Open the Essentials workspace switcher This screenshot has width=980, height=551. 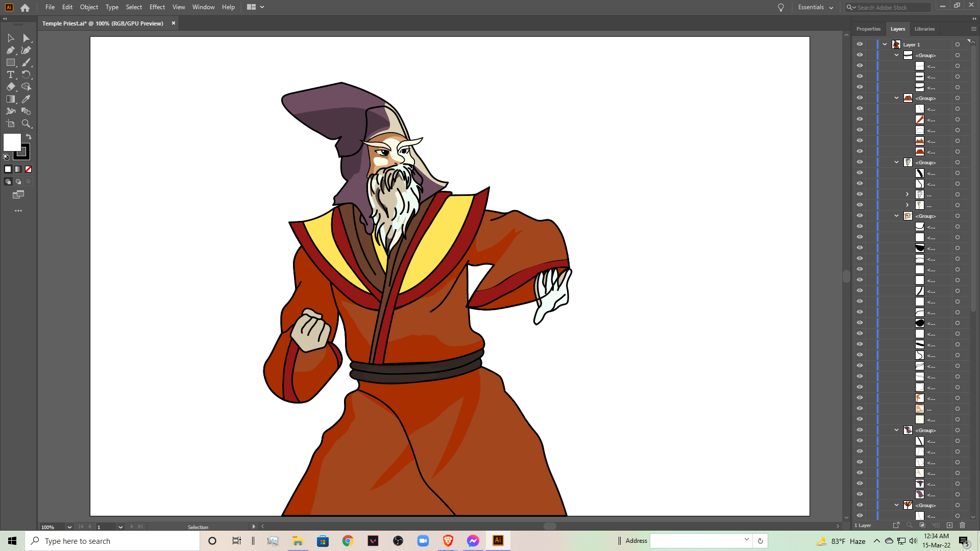click(815, 7)
